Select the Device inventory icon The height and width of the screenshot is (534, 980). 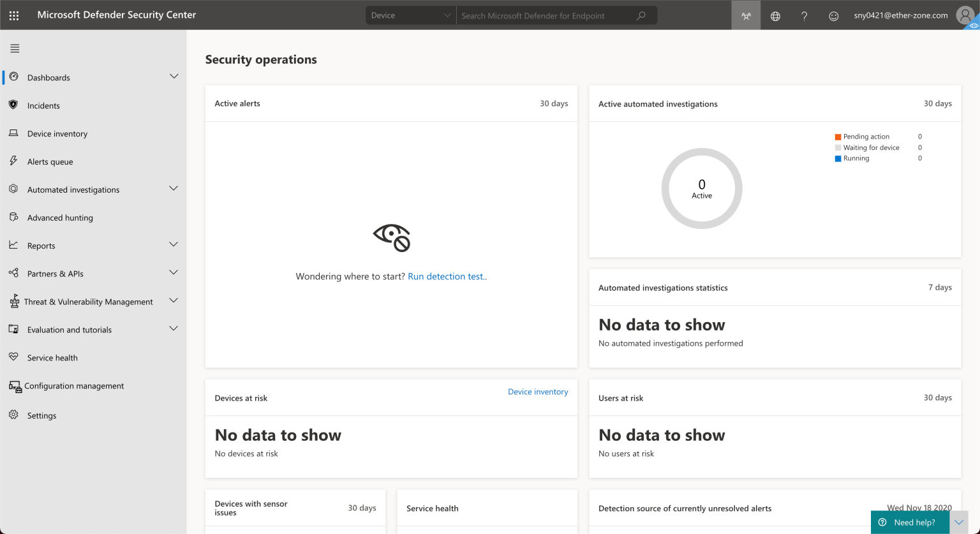[13, 133]
